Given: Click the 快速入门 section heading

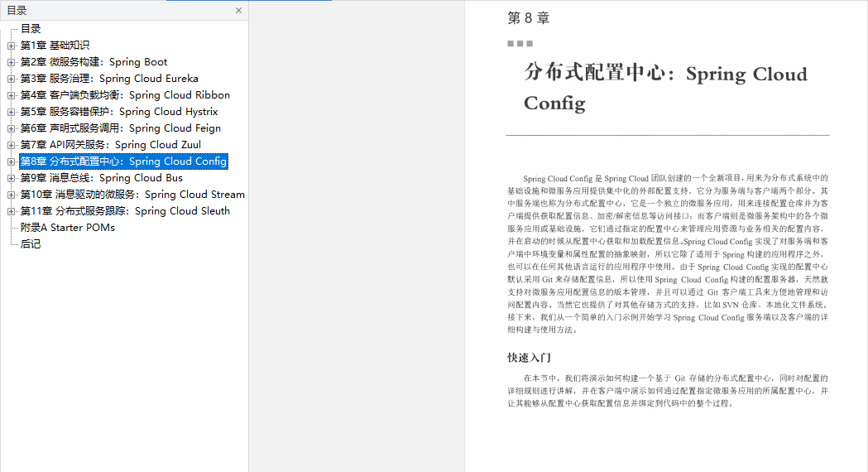Looking at the screenshot, I should [x=530, y=358].
